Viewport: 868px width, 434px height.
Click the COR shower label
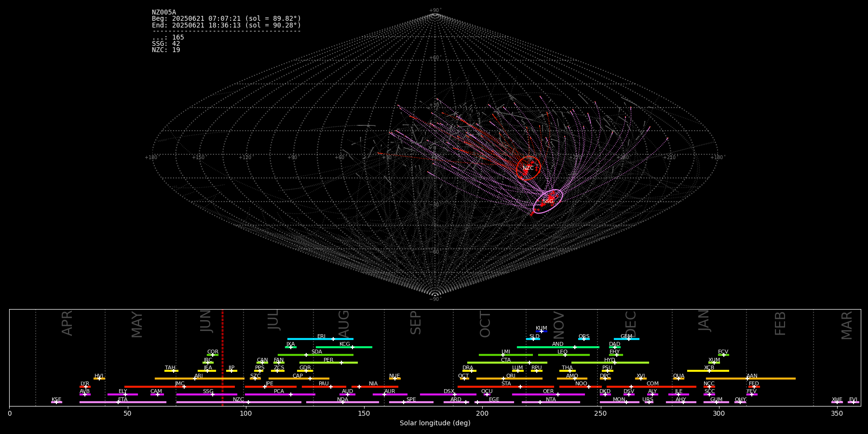213,352
